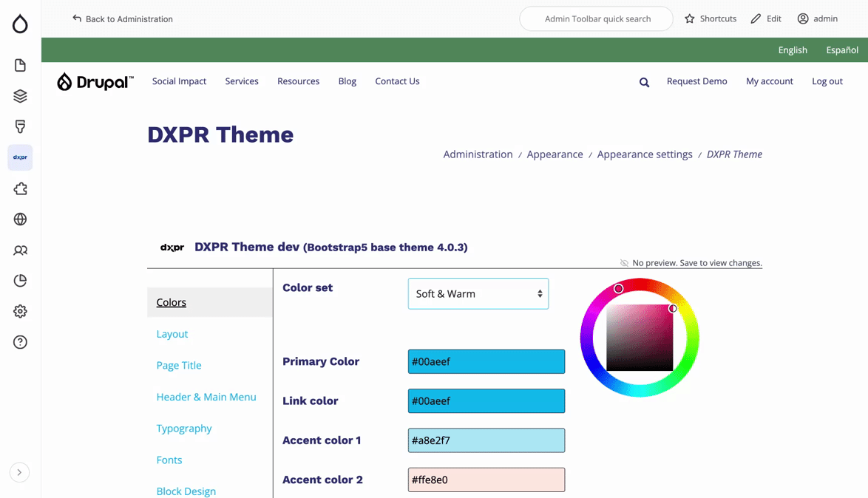
Task: Expand the admin sidebar with the chevron arrow
Action: [19, 471]
